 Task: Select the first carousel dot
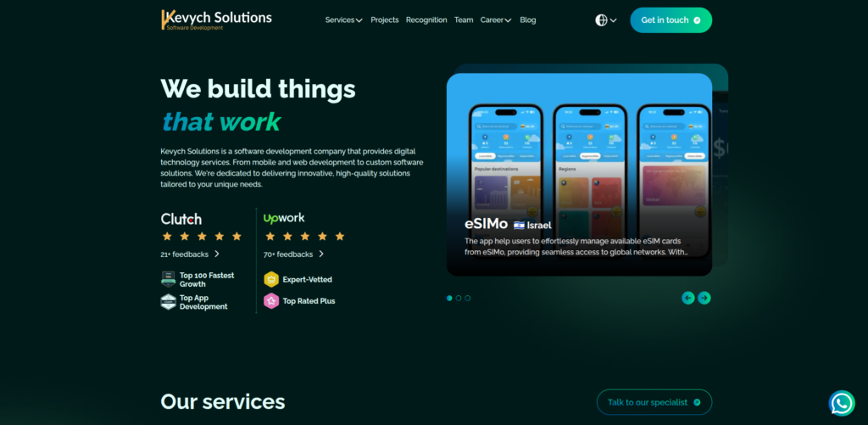point(449,298)
